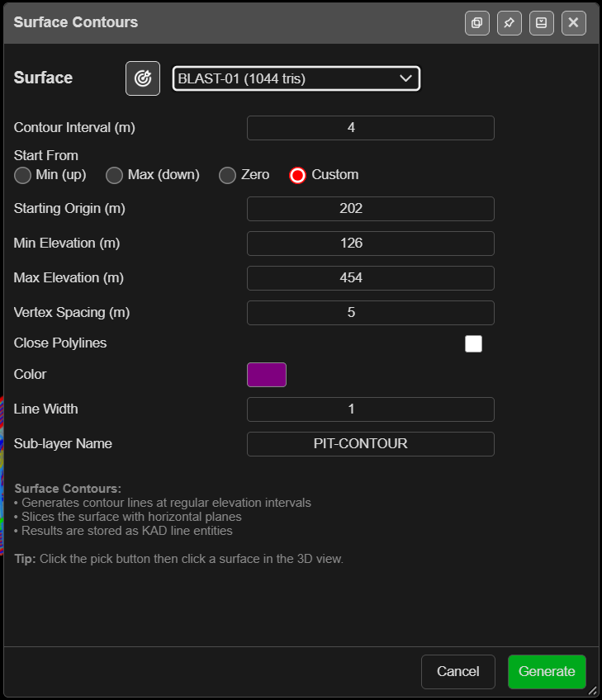Click the "Sub-layer Name" label
602x700 pixels.
coord(63,444)
